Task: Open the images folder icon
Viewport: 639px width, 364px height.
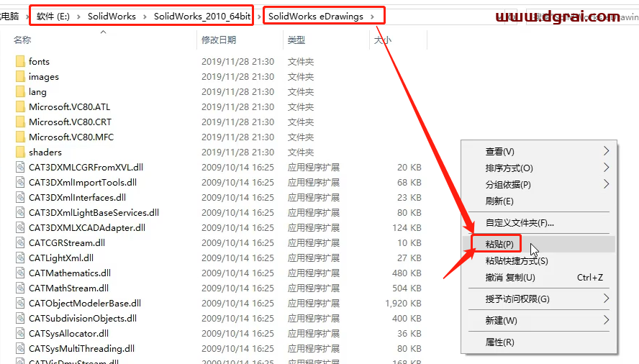Action: point(20,77)
